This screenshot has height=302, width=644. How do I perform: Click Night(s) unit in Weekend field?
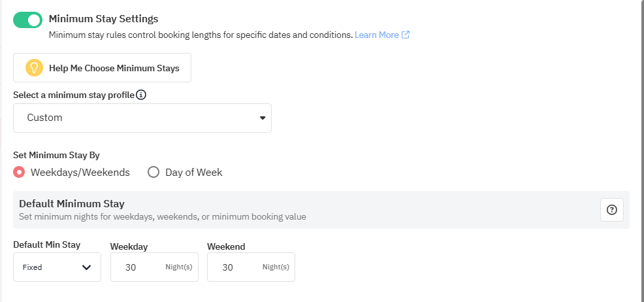pyautogui.click(x=276, y=267)
